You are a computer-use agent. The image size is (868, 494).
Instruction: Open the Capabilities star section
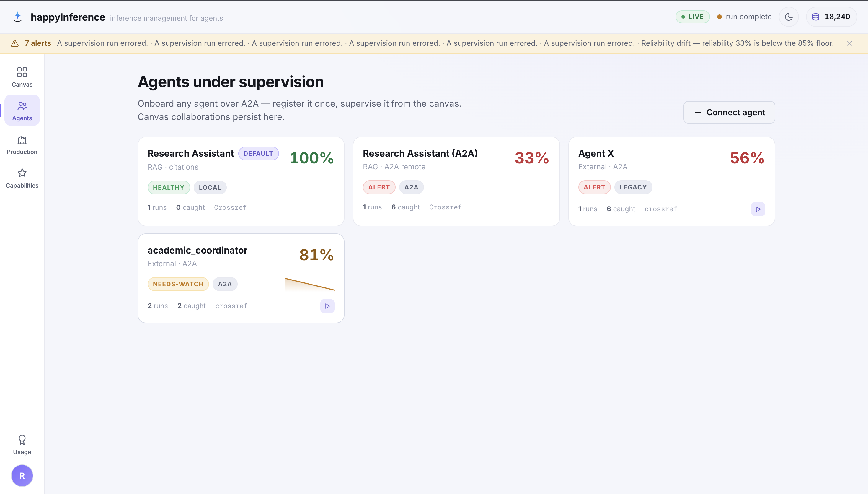point(22,178)
